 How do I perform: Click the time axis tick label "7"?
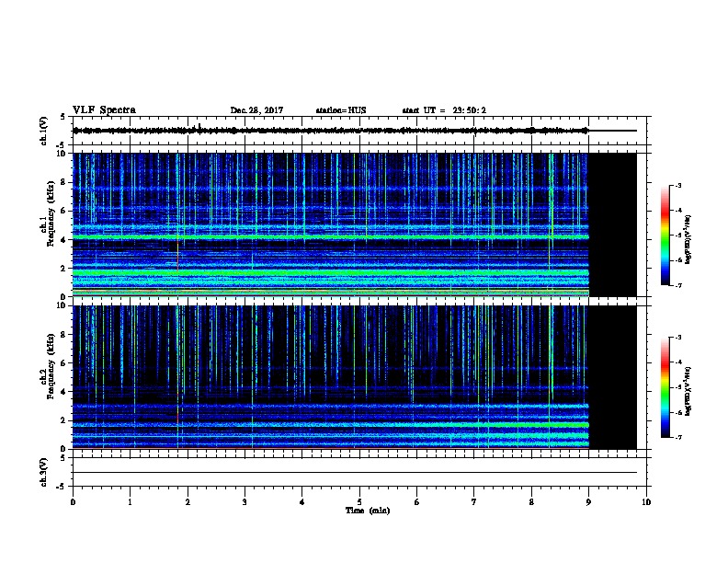tap(474, 501)
